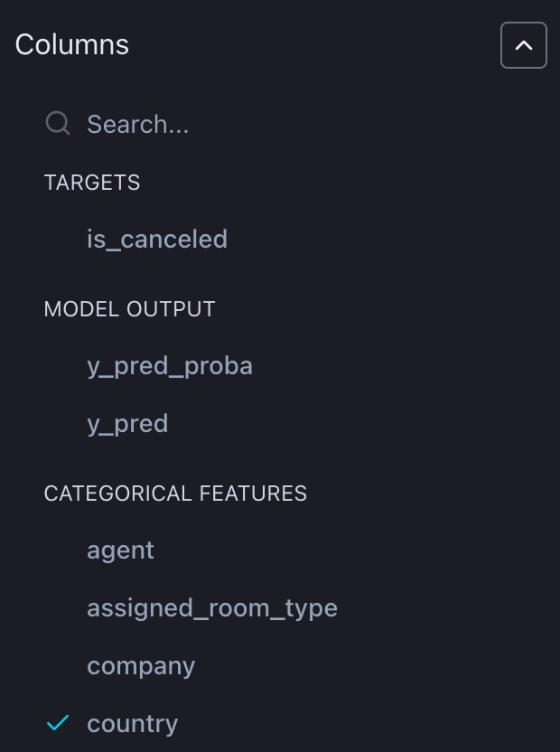This screenshot has height=752, width=560.
Task: Pick agent under CATEGORICAL FEATURES
Action: [120, 550]
